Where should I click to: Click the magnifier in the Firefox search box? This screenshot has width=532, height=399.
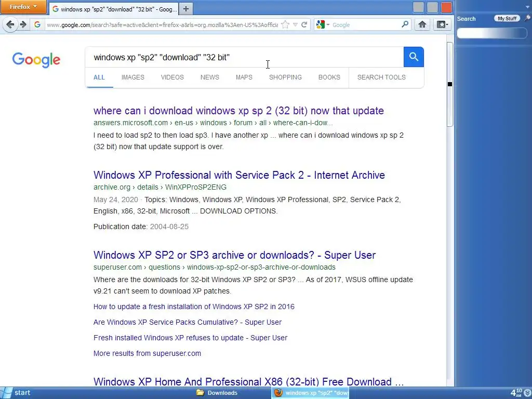pyautogui.click(x=405, y=24)
